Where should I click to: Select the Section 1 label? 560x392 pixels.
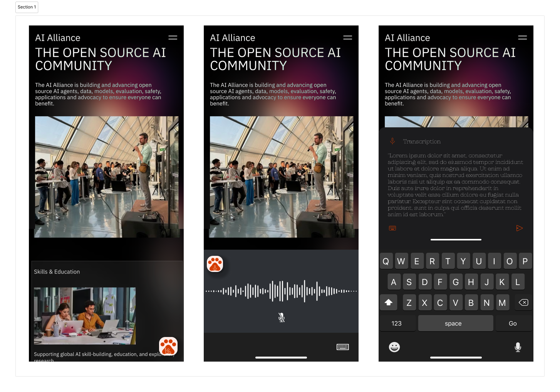click(27, 7)
